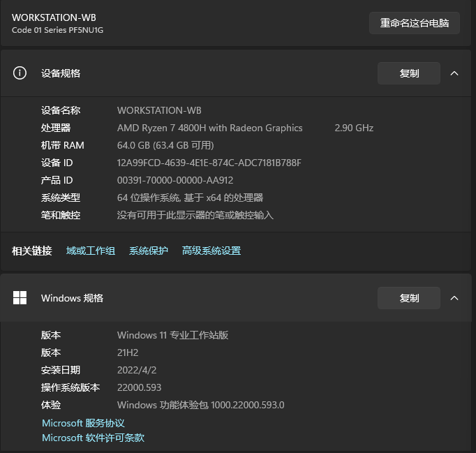Click the 笔和触控 label
The height and width of the screenshot is (453, 476).
(x=61, y=215)
